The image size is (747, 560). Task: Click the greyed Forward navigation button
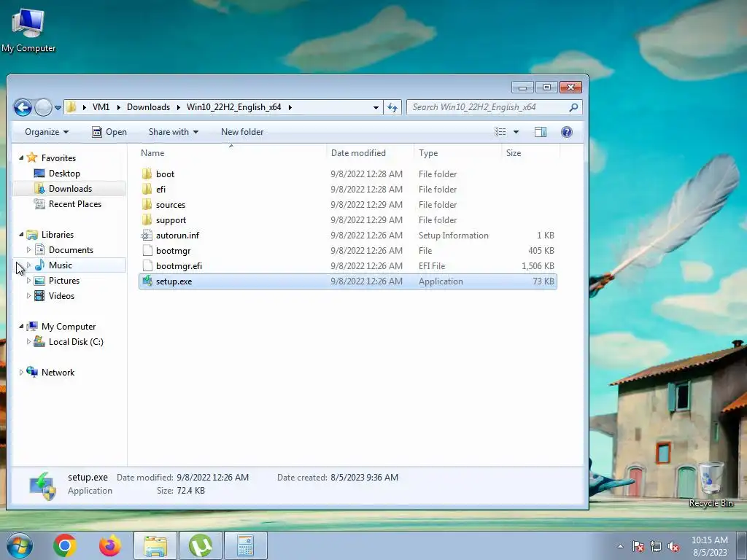pyautogui.click(x=43, y=108)
